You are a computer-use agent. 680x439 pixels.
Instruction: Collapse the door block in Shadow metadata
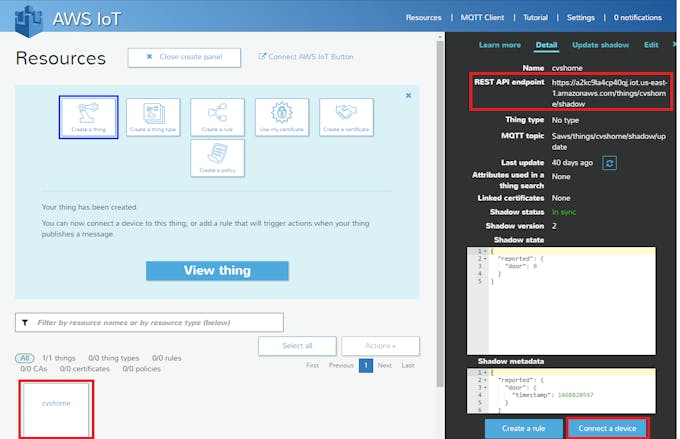(x=485, y=387)
